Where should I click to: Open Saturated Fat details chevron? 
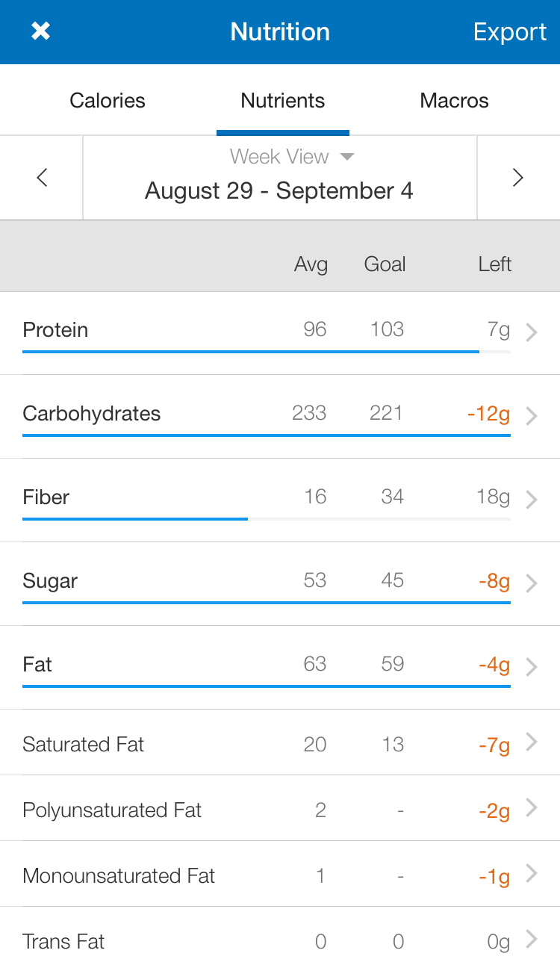(532, 742)
